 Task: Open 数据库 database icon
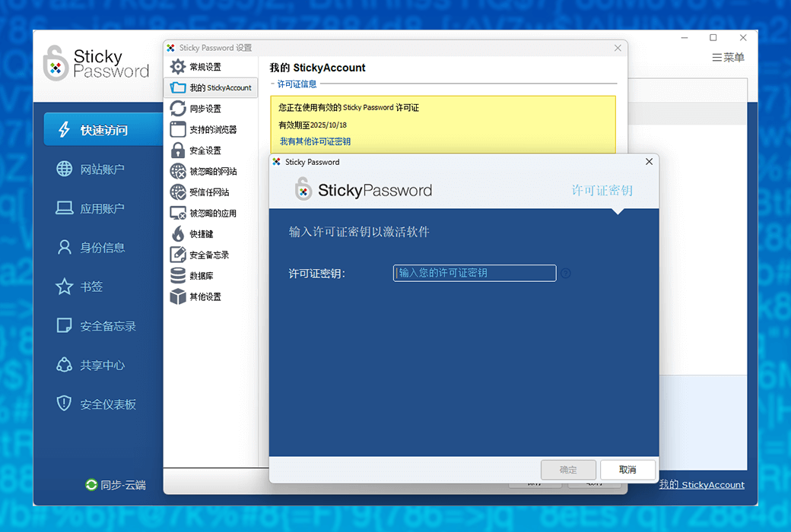[x=177, y=275]
